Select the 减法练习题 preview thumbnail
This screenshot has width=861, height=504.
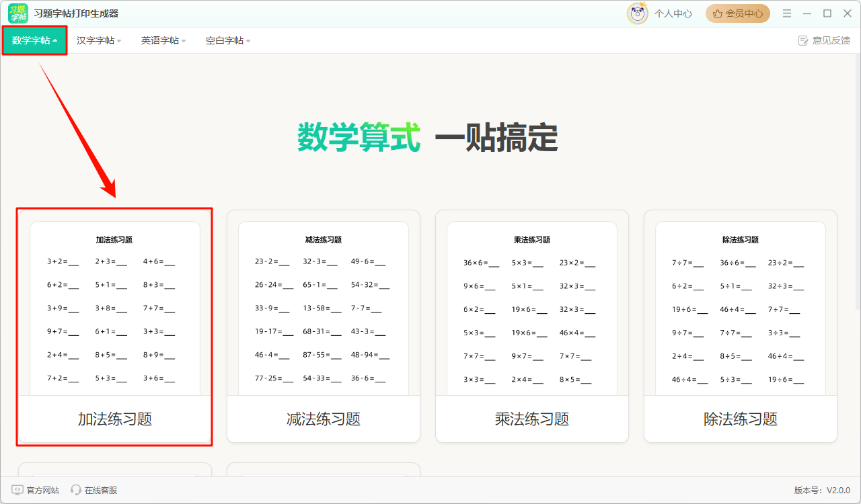pyautogui.click(x=324, y=308)
